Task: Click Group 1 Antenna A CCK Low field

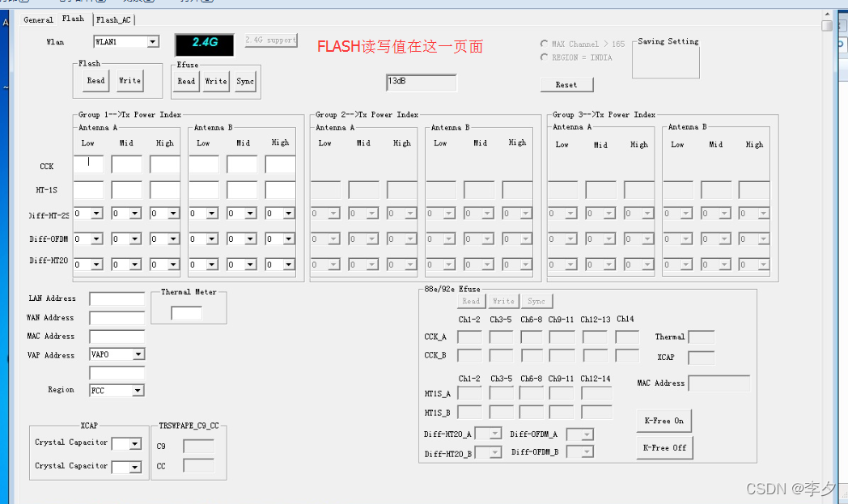Action: [x=88, y=164]
